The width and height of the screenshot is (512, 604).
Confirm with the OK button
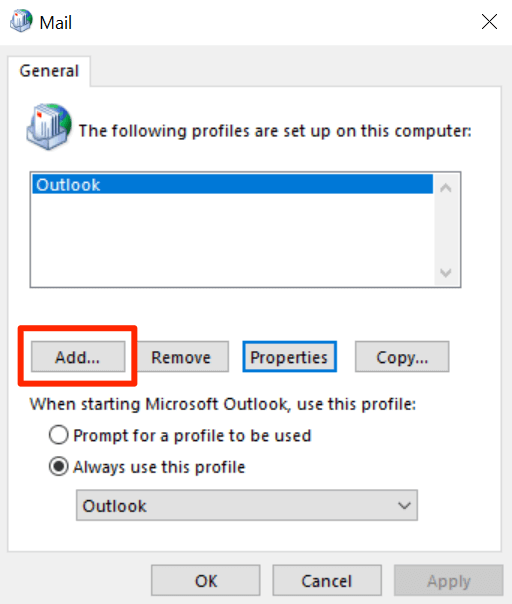pos(206,581)
